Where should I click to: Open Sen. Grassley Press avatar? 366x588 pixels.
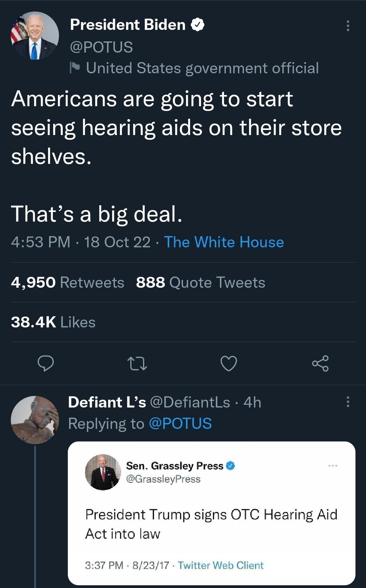point(103,472)
